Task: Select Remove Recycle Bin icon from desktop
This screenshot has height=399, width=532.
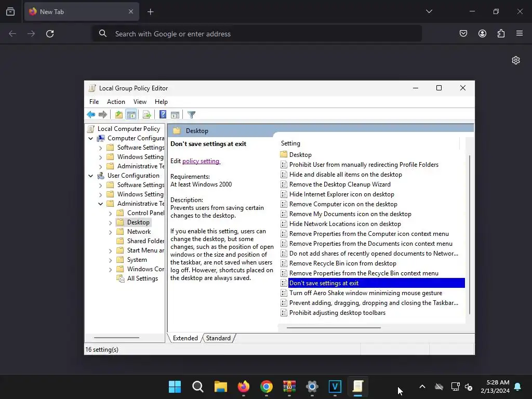Action: [x=343, y=263]
